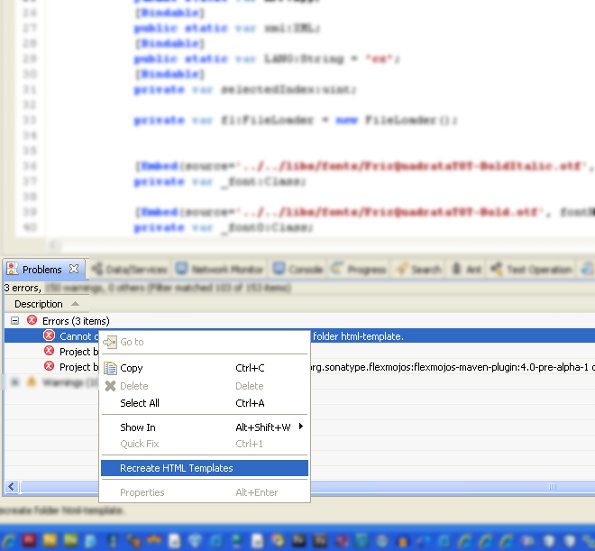595x551 pixels.
Task: Click Select All in the context menu
Action: pos(204,403)
